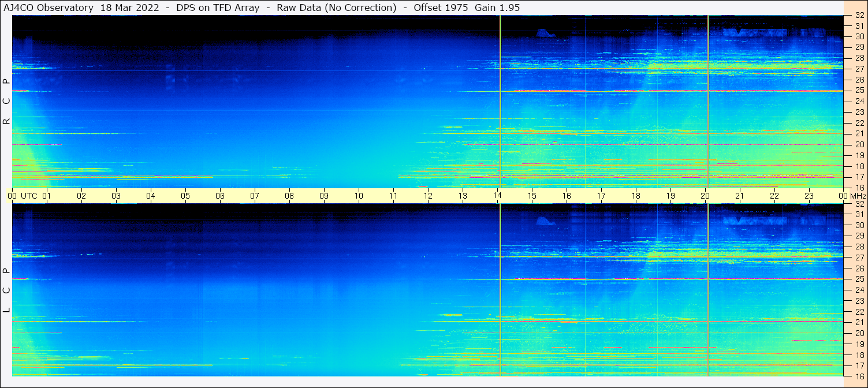Click the 27 MHz label on lower frequency scale

click(x=859, y=258)
